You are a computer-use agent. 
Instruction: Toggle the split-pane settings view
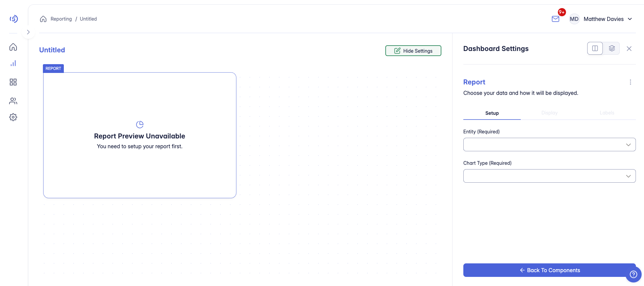click(x=595, y=48)
